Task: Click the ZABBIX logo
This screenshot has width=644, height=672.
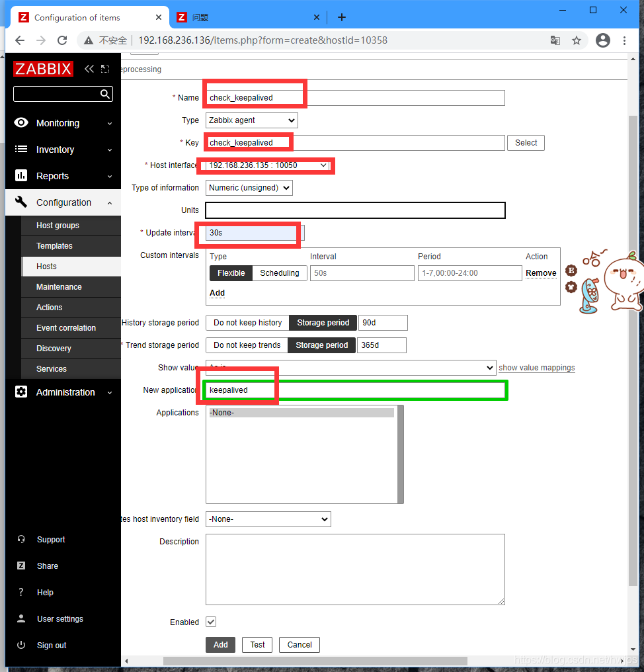Action: pyautogui.click(x=43, y=69)
